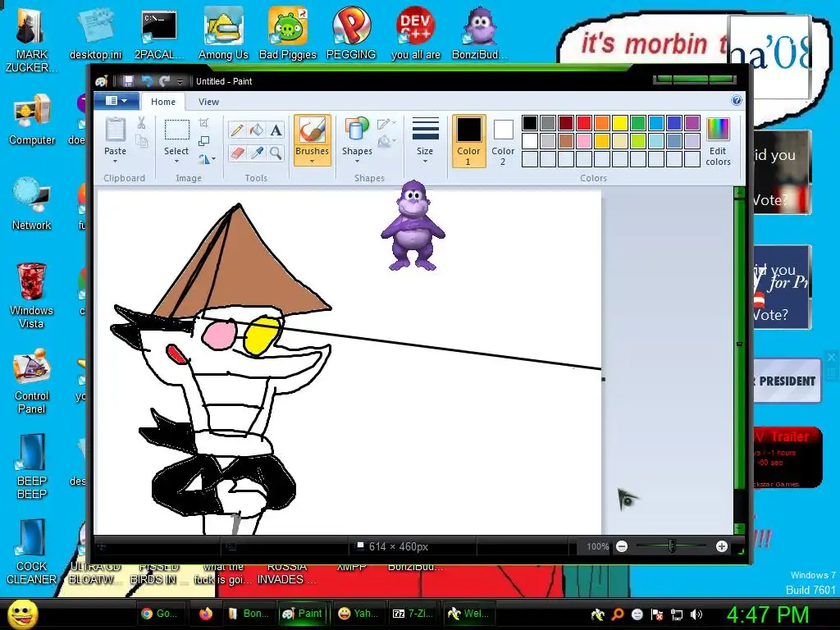
Task: Open the Among Us desktop icon
Action: tap(223, 33)
